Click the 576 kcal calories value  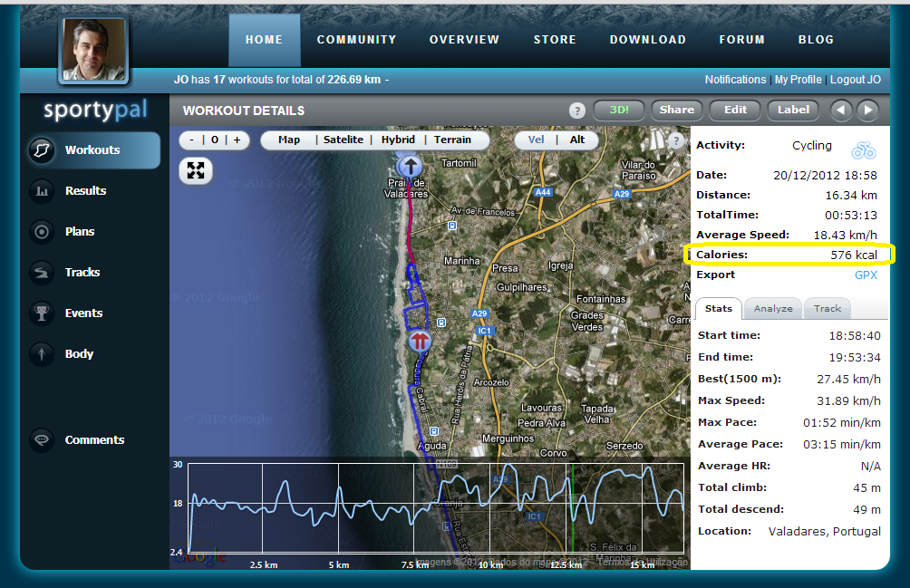coord(854,255)
